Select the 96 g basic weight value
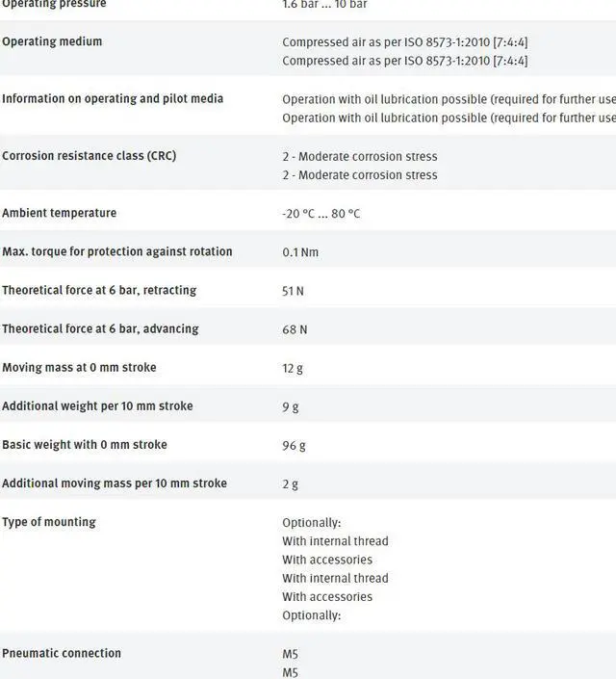The width and height of the screenshot is (616, 679). [x=294, y=445]
